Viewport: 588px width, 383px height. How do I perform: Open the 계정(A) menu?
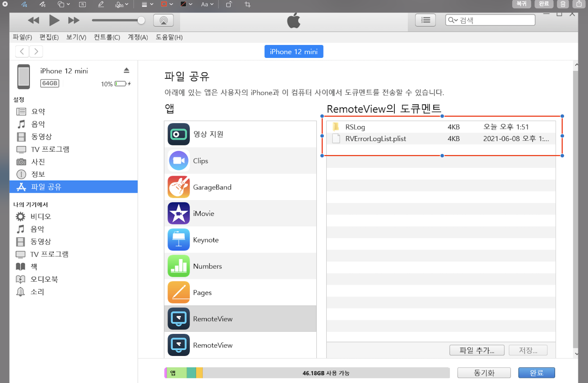tap(137, 37)
